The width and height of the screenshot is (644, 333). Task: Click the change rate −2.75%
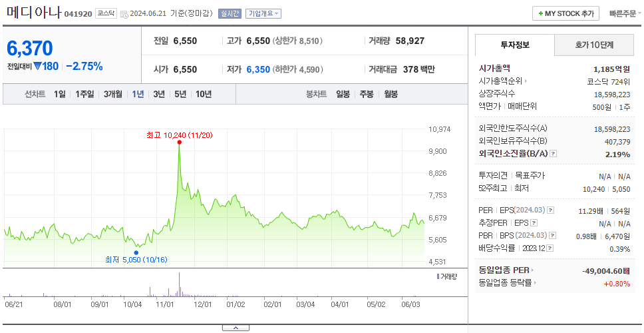click(x=84, y=66)
